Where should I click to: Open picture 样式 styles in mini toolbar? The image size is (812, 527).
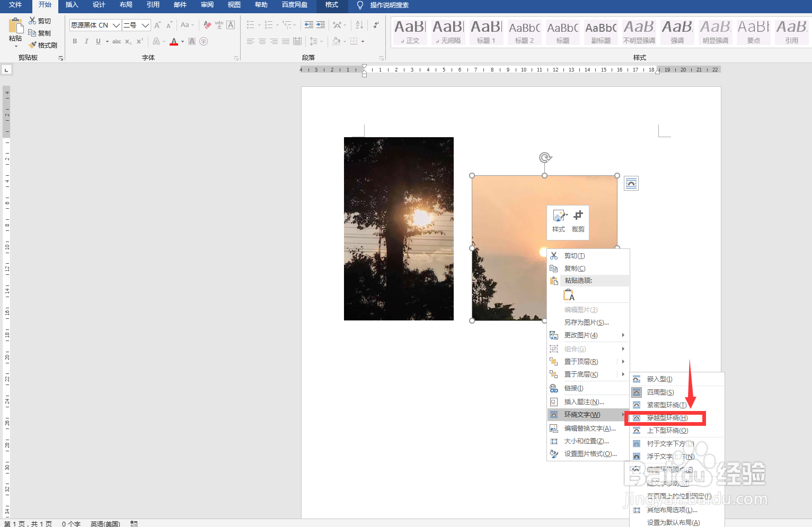559,221
